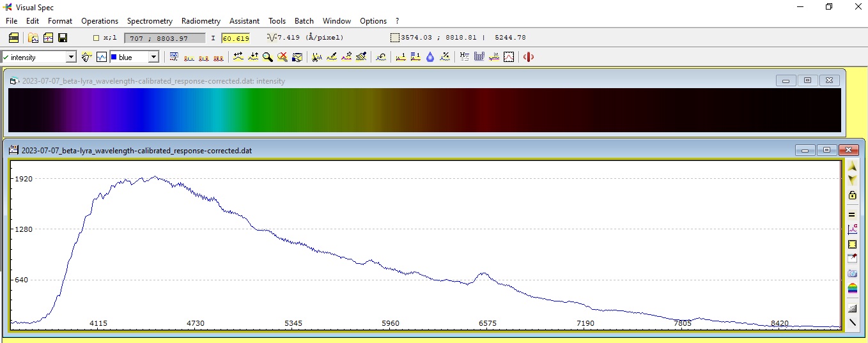Click the H-alpha emission peak on graph
The width and height of the screenshot is (868, 343).
pos(484,274)
